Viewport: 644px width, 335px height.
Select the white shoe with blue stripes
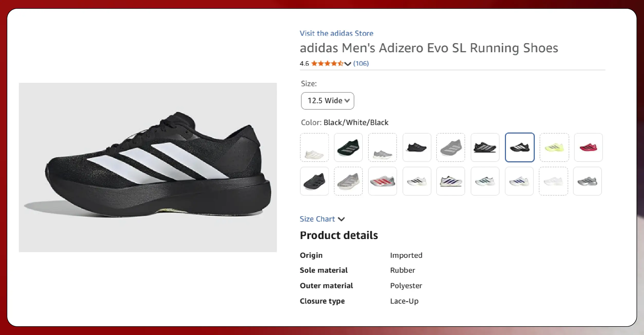(519, 181)
